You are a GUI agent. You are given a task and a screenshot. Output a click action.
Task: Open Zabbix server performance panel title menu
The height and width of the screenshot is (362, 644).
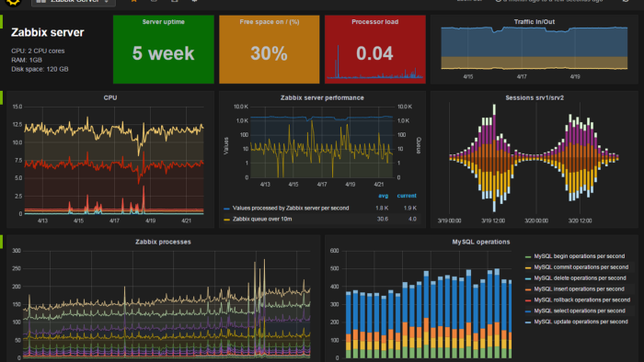[x=322, y=97]
